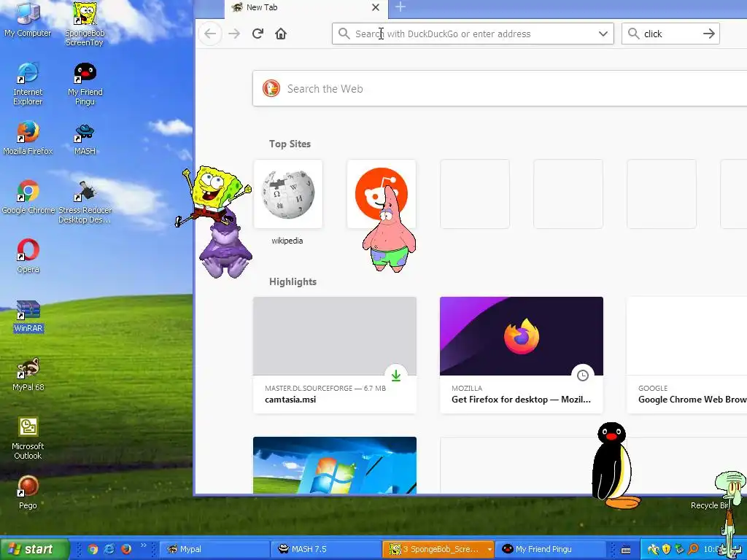Open a new tab with plus button
747x560 pixels.
[x=400, y=7]
